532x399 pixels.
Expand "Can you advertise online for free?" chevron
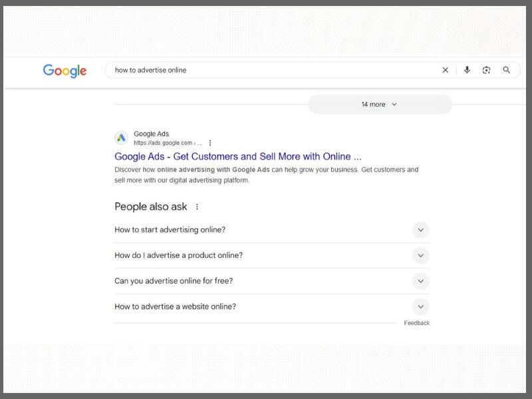click(420, 281)
